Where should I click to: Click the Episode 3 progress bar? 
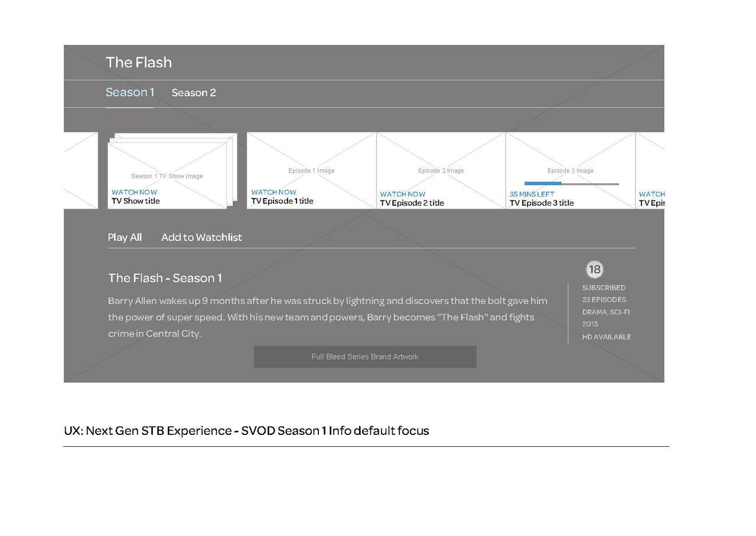[x=572, y=184]
